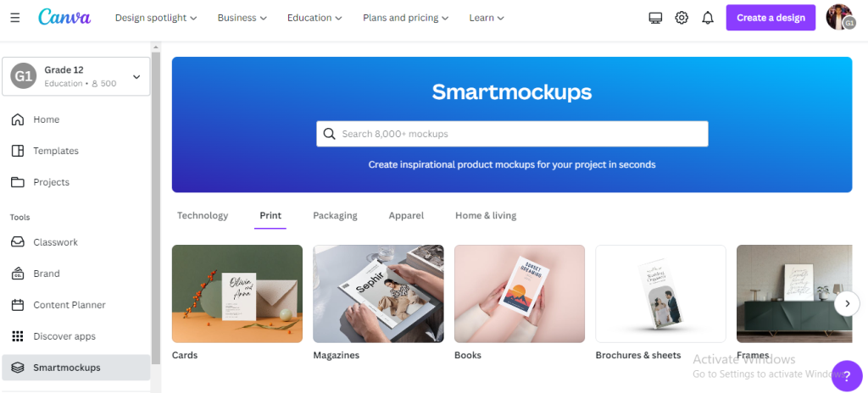Click the Search 8,000+ mockups field
868x393 pixels.
click(512, 134)
